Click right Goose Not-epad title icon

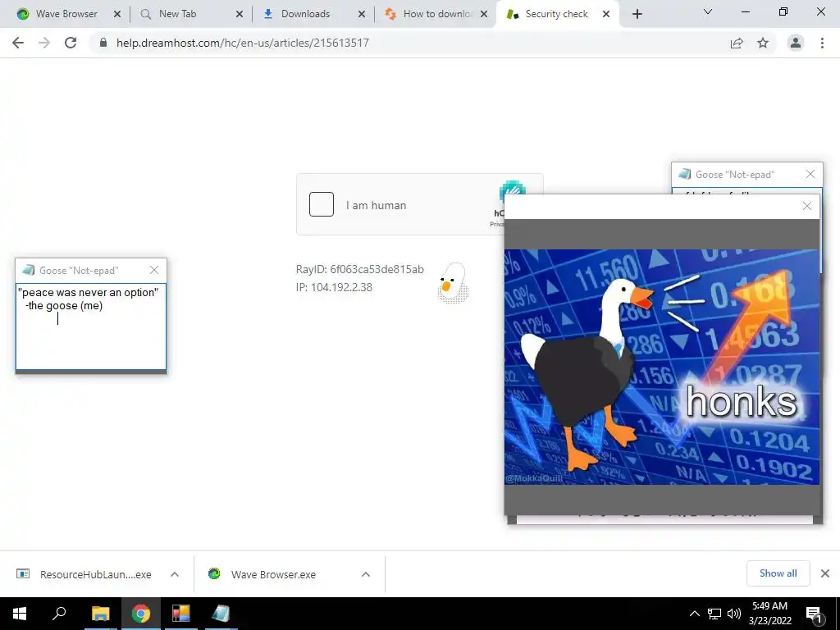685,174
